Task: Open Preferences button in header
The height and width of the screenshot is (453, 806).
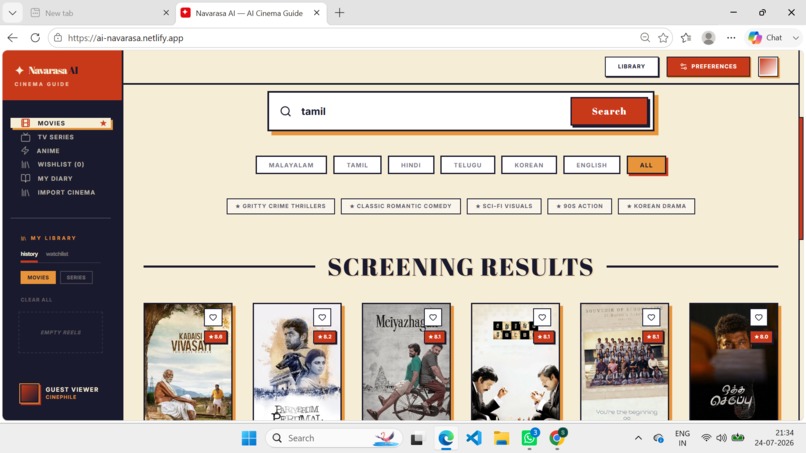Action: point(708,67)
